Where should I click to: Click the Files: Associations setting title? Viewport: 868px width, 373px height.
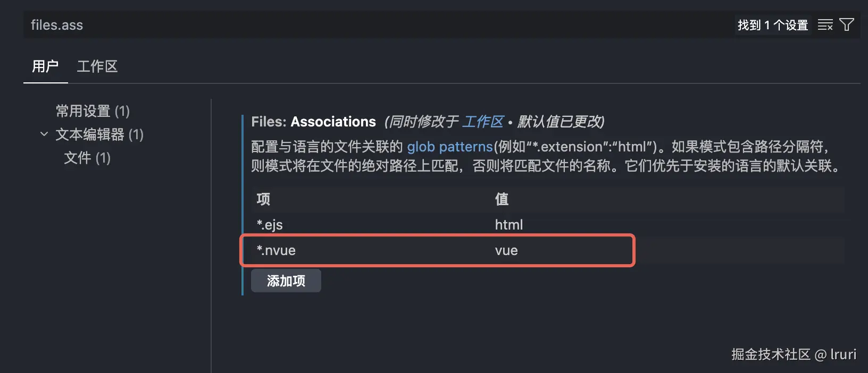pyautogui.click(x=314, y=122)
